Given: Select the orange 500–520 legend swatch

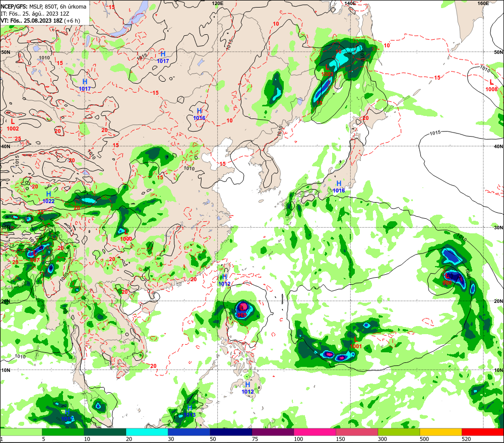Looking at the screenshot, I should point(440,432).
